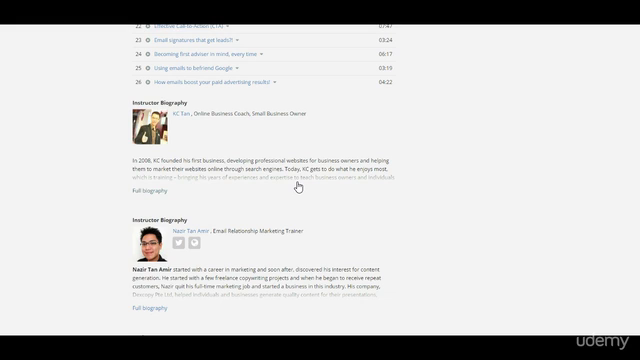The image size is (640, 360).
Task: Open lecture 'Email signatures that get leads?!'
Action: click(193, 40)
